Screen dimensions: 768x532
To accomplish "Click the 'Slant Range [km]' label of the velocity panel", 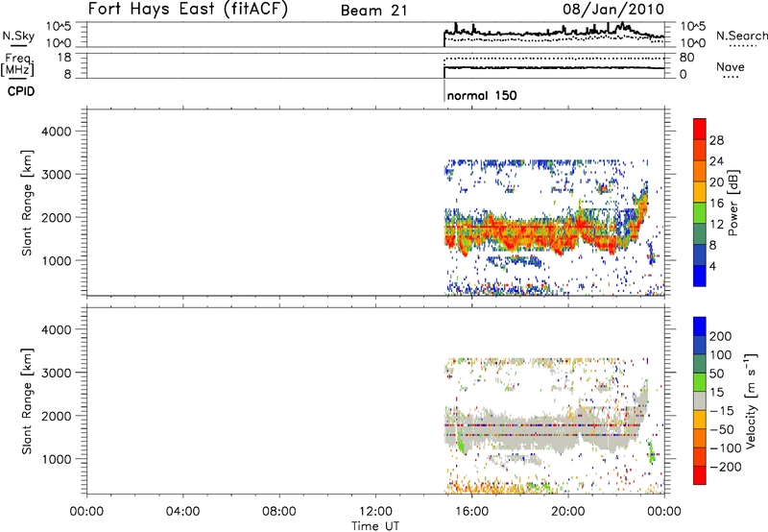I will pyautogui.click(x=27, y=401).
